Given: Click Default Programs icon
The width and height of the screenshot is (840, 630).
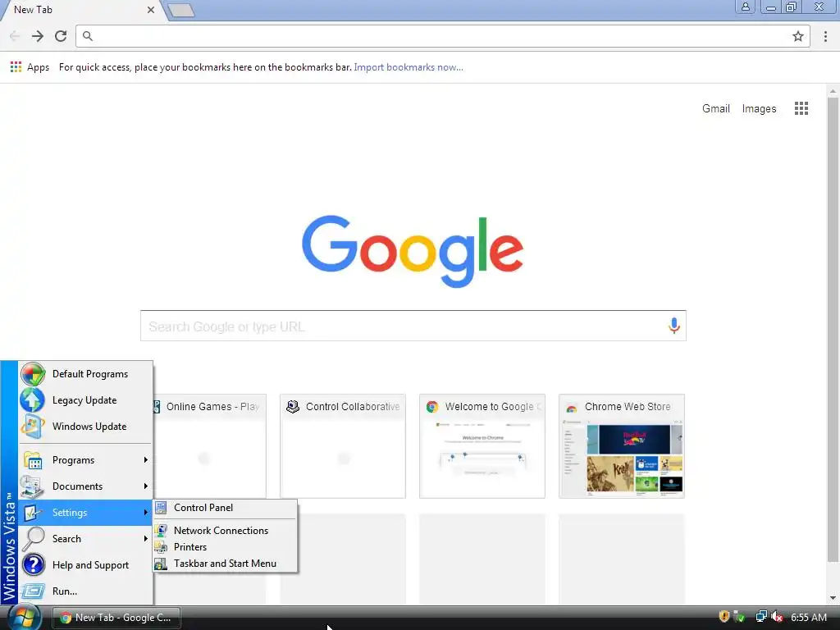Looking at the screenshot, I should (x=33, y=374).
